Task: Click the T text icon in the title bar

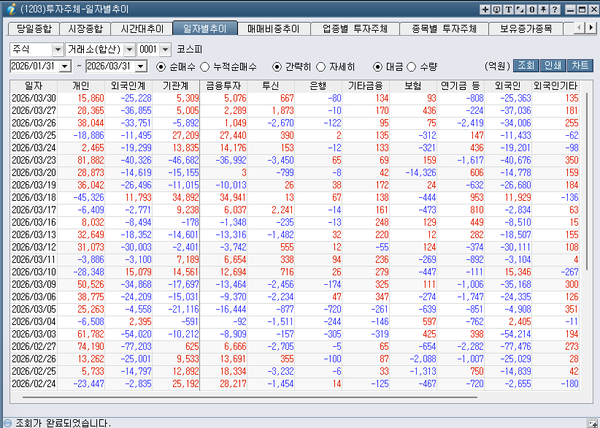Action: click(x=510, y=8)
